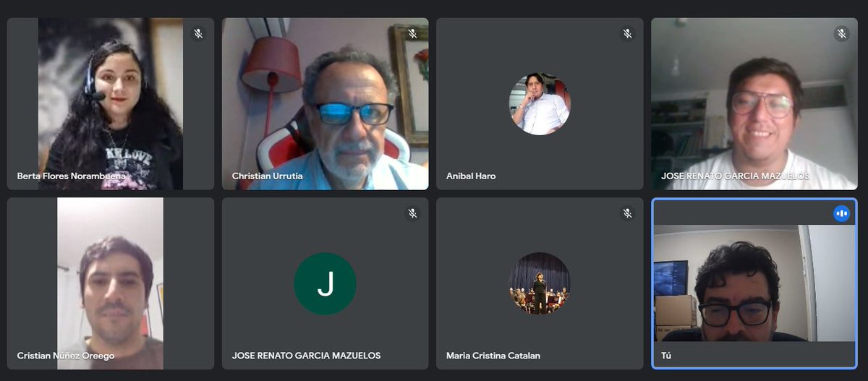Click muted mic icon on Berta Flores Norambuena tile
The image size is (868, 381).
coord(198,34)
